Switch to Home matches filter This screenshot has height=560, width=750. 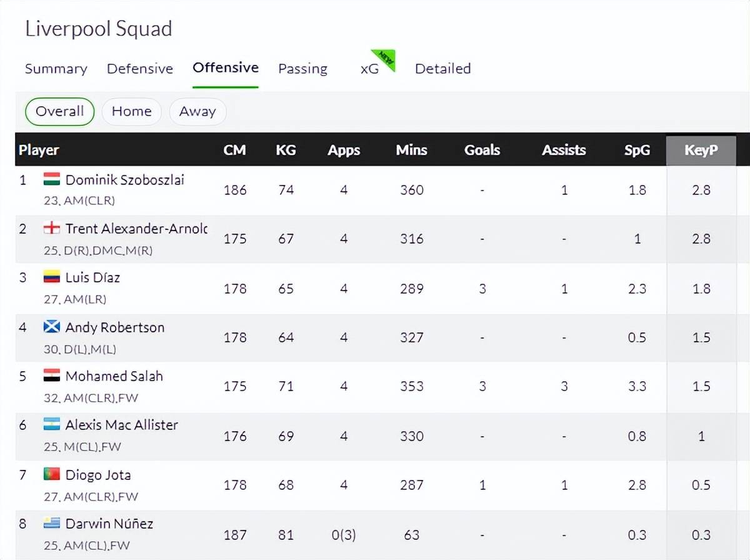pyautogui.click(x=131, y=112)
